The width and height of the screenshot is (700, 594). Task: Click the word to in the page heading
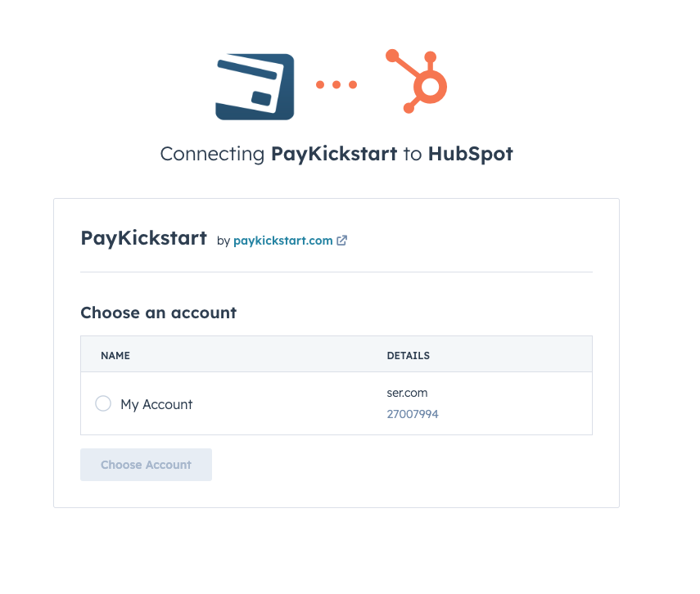point(413,154)
